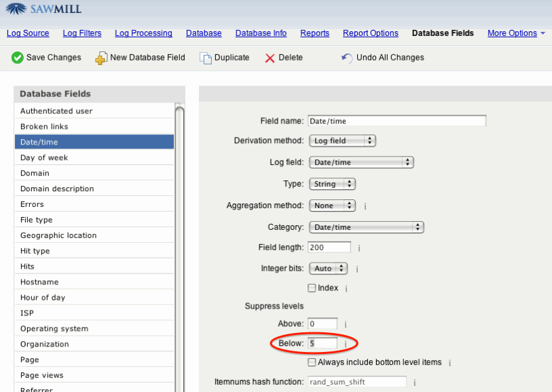Select Geographic location in the fields list

58,235
